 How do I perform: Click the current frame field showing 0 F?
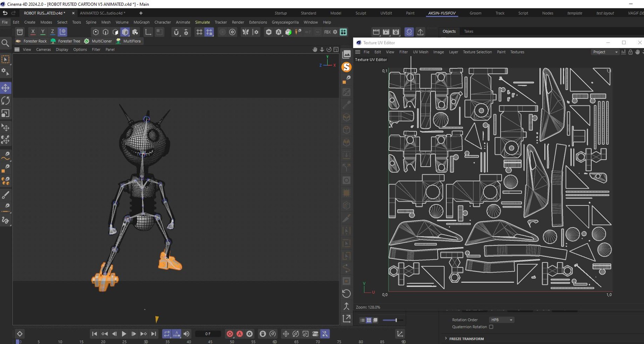pos(208,334)
